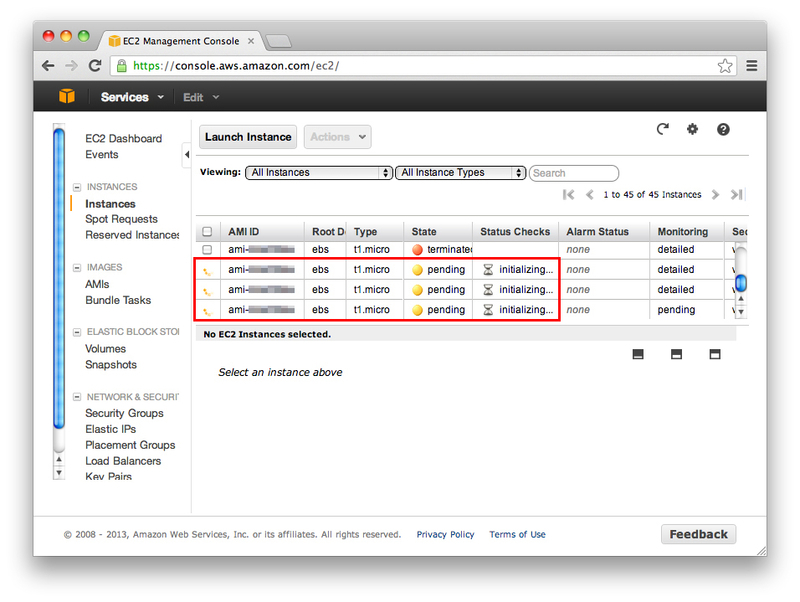Sort by the Status Checks column header
The image size is (800, 602).
515,232
